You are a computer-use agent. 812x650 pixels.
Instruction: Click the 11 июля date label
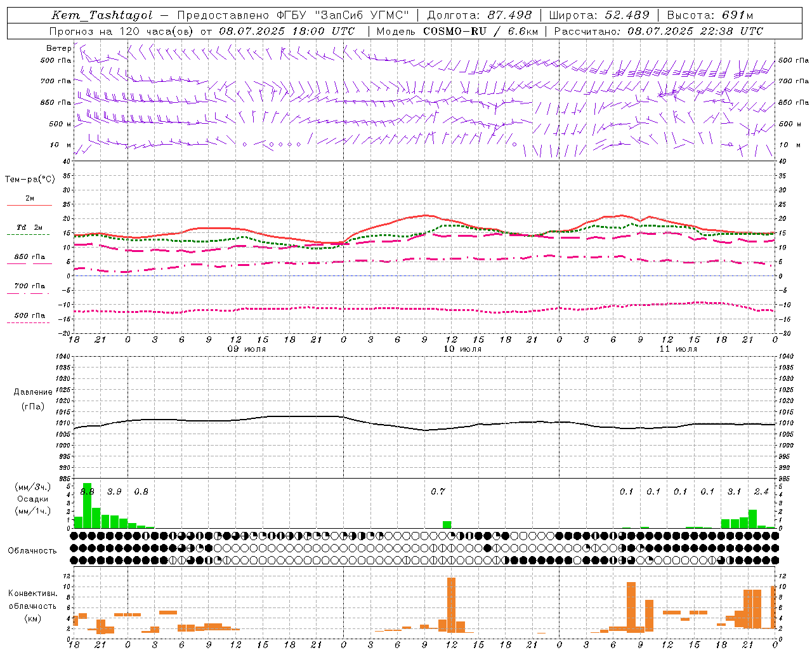tap(678, 349)
